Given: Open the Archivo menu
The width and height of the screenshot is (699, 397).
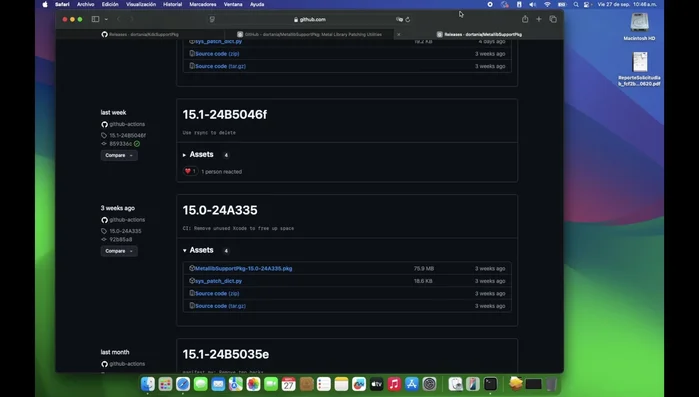Looking at the screenshot, I should [x=86, y=4].
